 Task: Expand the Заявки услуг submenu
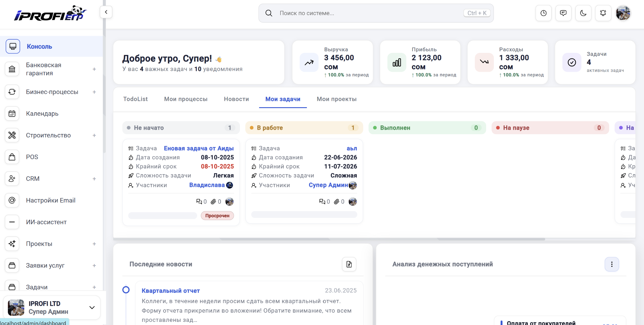click(x=94, y=265)
